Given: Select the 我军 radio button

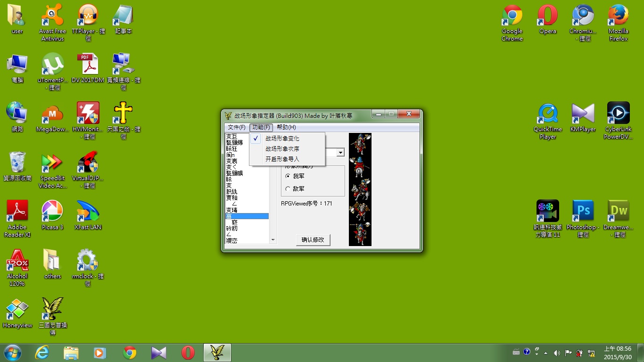Looking at the screenshot, I should 288,176.
